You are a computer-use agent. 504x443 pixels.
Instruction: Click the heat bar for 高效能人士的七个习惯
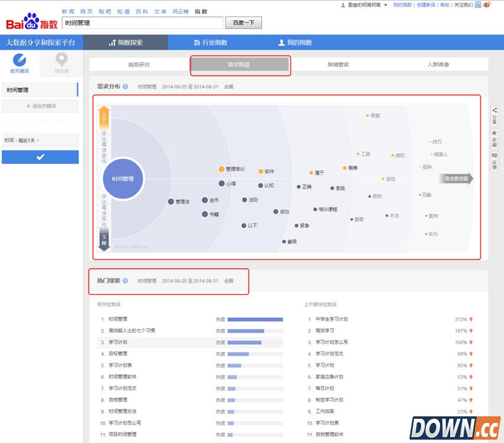click(x=246, y=330)
